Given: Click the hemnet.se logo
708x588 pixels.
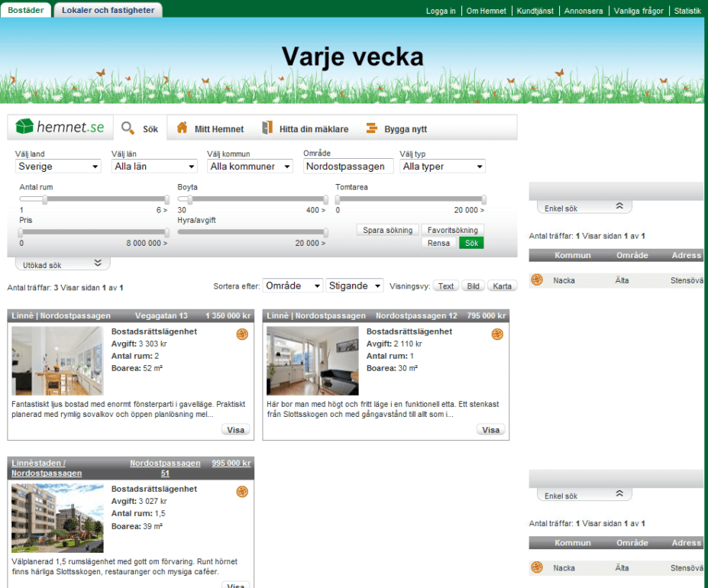Looking at the screenshot, I should point(60,128).
